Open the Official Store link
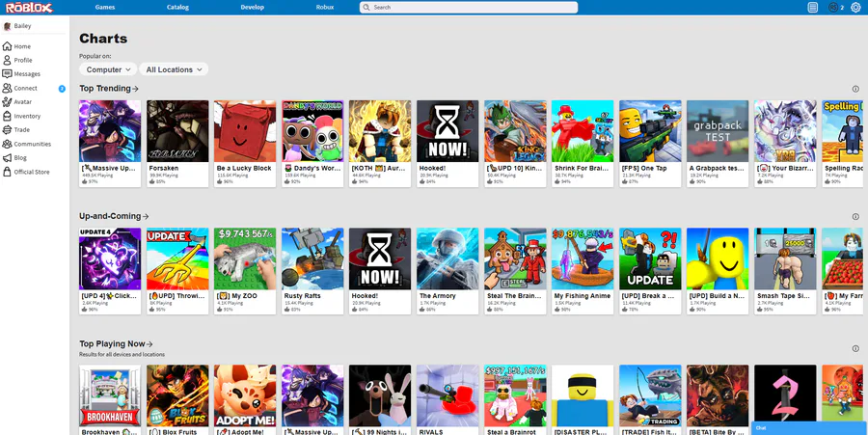Image resolution: width=868 pixels, height=435 pixels. coord(32,172)
